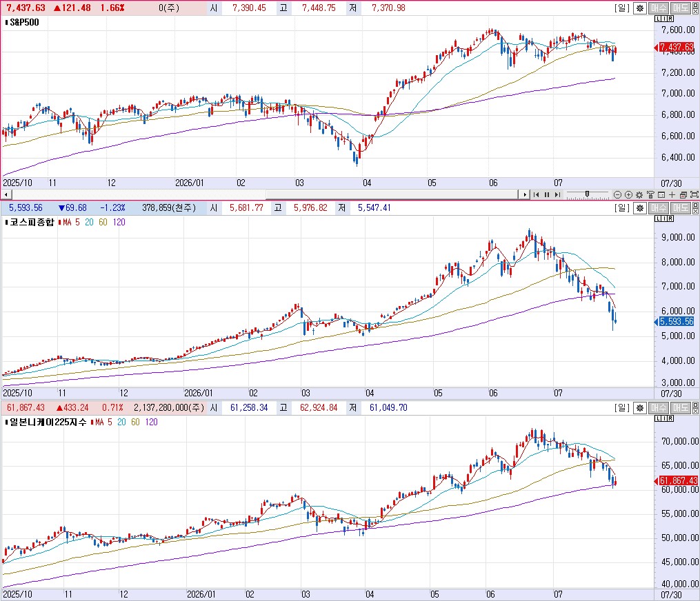This screenshot has height=601, width=700.
Task: Click the fullscreen frame icon
Action: pyautogui.click(x=694, y=194)
